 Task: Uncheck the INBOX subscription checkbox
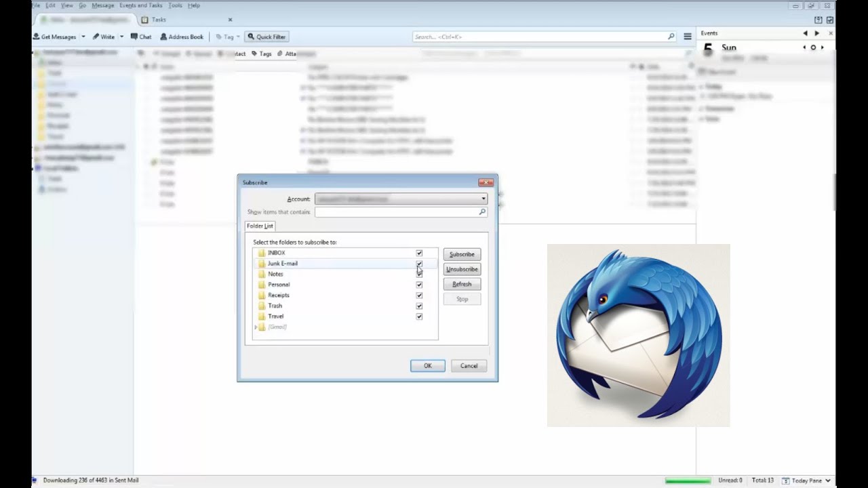pos(419,253)
